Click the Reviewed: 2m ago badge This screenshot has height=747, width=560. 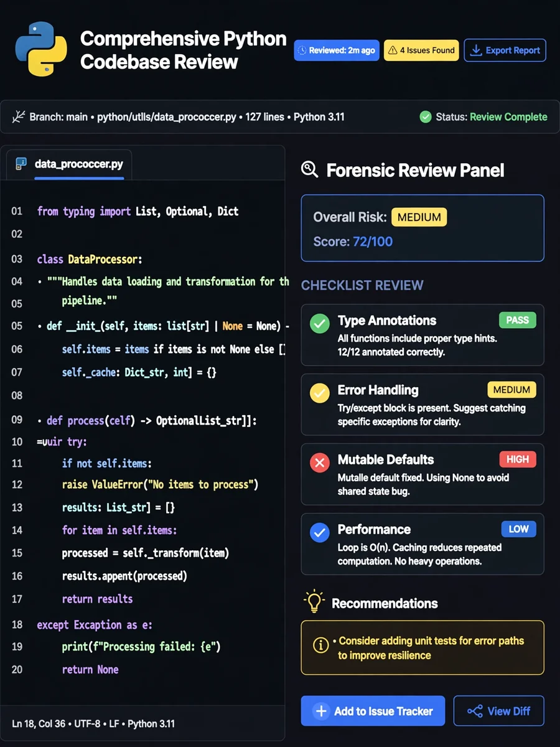coord(337,50)
